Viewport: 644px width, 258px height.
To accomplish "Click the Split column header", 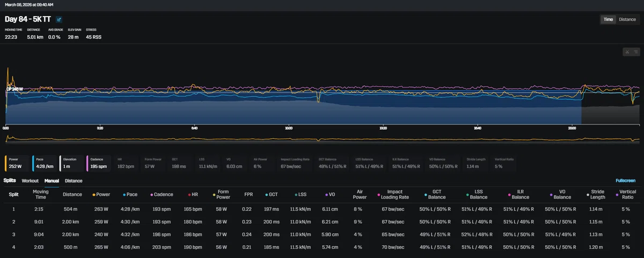I will 13,194.
